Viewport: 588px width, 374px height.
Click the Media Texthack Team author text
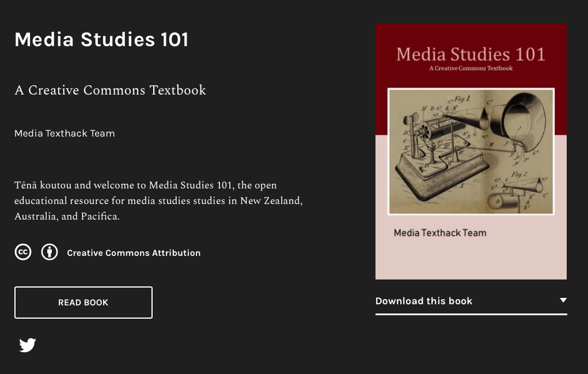pos(65,133)
